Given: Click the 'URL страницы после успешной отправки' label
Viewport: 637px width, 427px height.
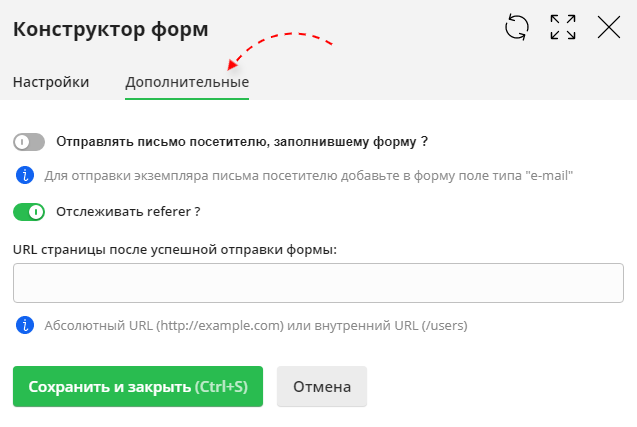Looking at the screenshot, I should coord(175,249).
